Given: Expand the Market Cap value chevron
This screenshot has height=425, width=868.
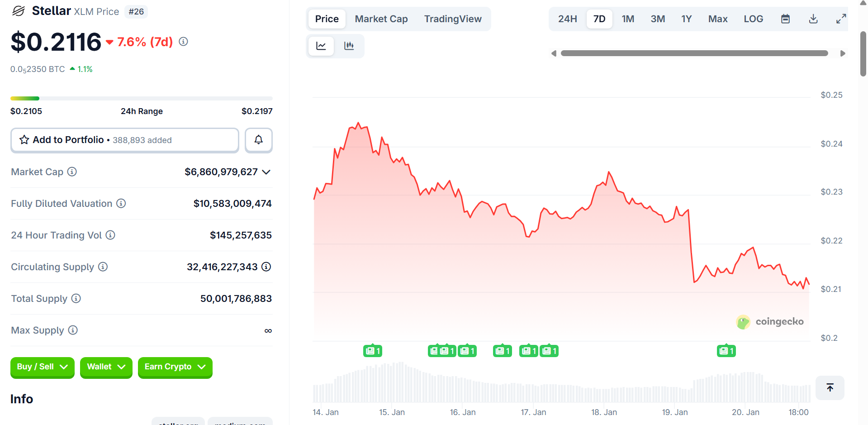Looking at the screenshot, I should 266,172.
